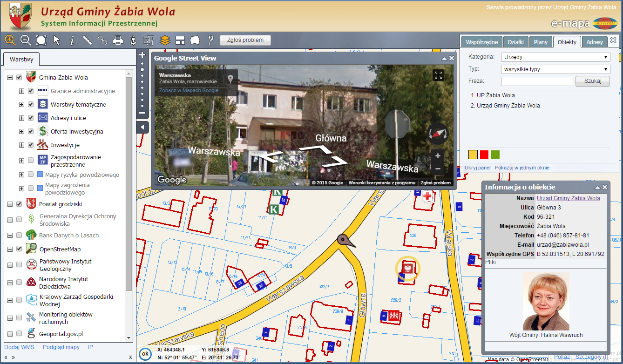This screenshot has height=364, width=623.
Task: Pick the green color swatch
Action: pyautogui.click(x=495, y=155)
